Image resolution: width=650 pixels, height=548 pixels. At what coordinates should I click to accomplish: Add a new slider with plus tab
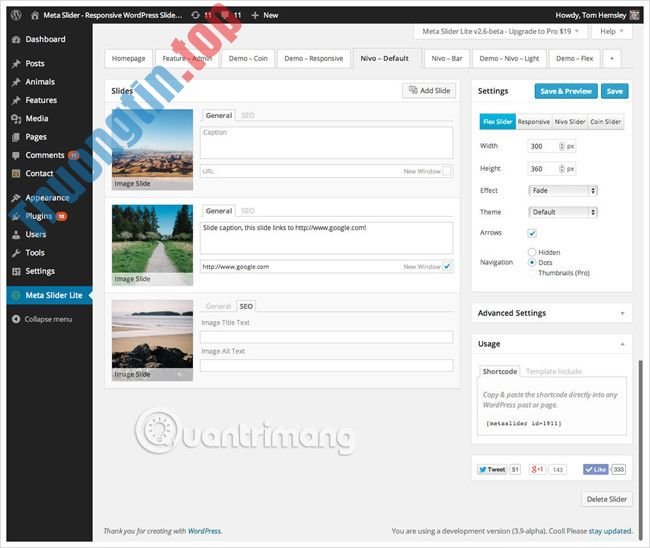612,58
